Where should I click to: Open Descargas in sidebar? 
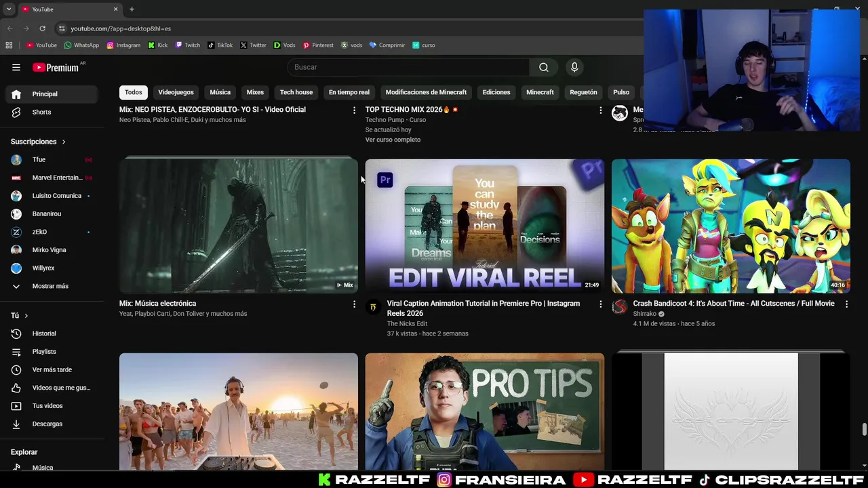52,424
